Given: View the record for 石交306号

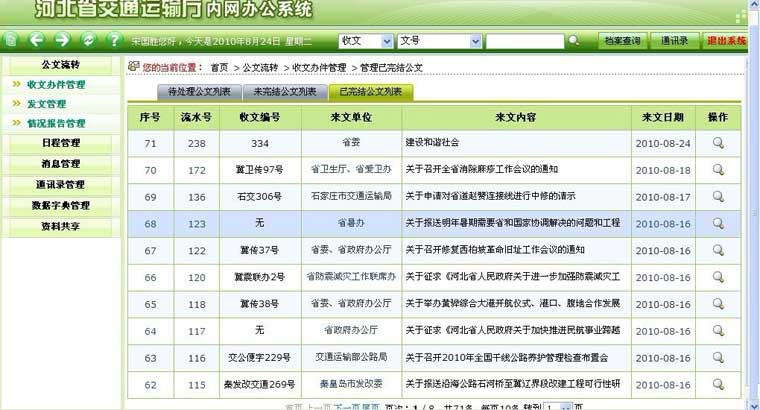Looking at the screenshot, I should pyautogui.click(x=718, y=196).
